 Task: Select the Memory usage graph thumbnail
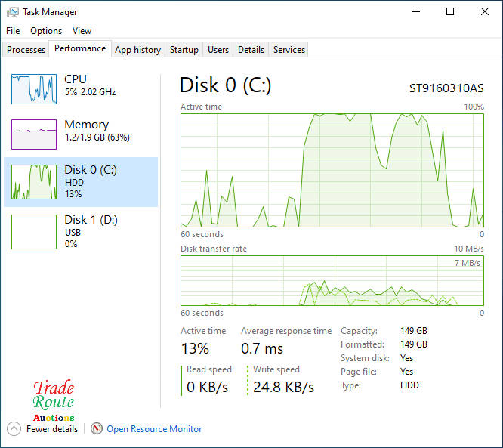point(34,134)
